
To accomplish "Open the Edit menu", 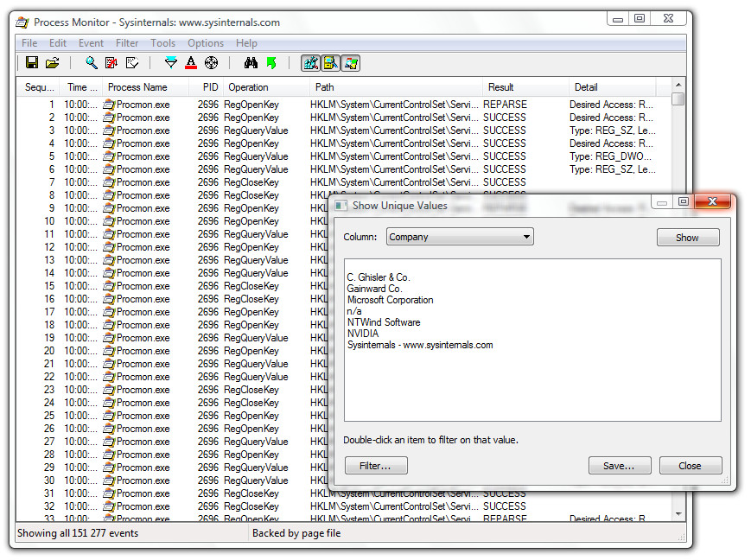I will (58, 43).
